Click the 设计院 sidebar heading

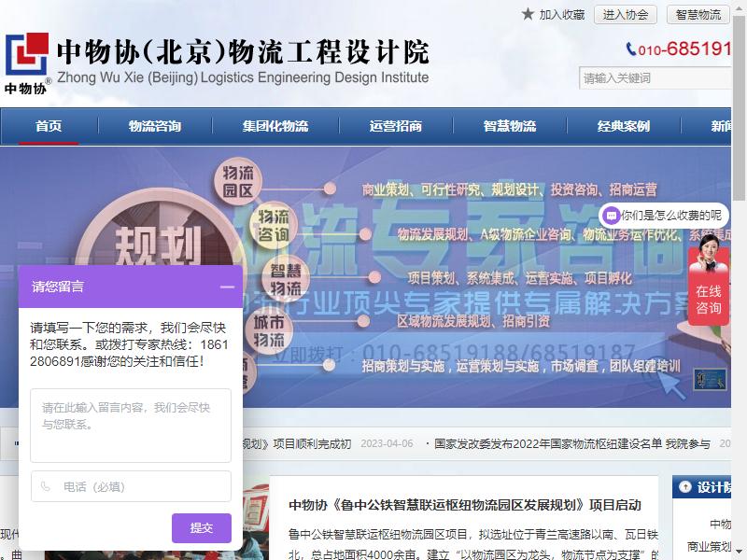coord(713,487)
